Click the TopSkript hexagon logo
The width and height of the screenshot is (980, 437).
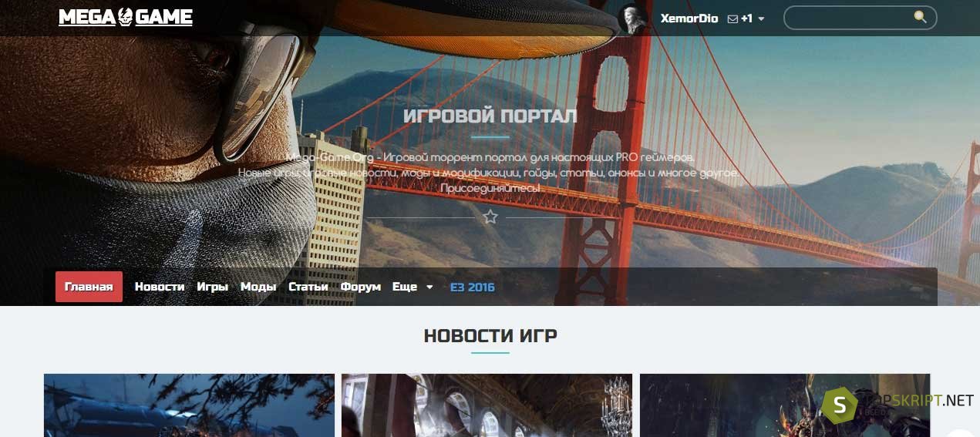pyautogui.click(x=840, y=405)
